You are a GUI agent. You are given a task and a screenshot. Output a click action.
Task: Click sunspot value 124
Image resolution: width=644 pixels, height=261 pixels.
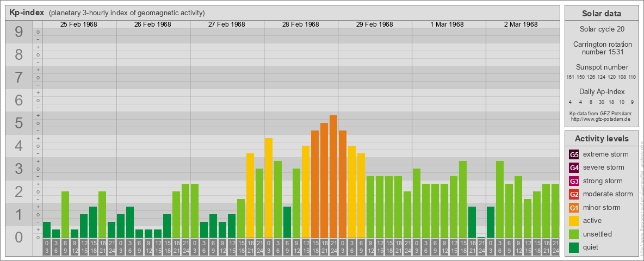(601, 77)
